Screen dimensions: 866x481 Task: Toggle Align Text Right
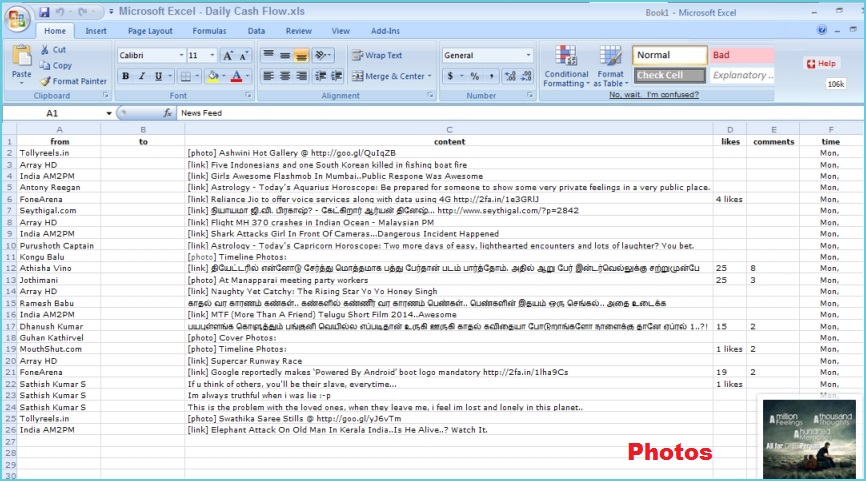click(301, 76)
